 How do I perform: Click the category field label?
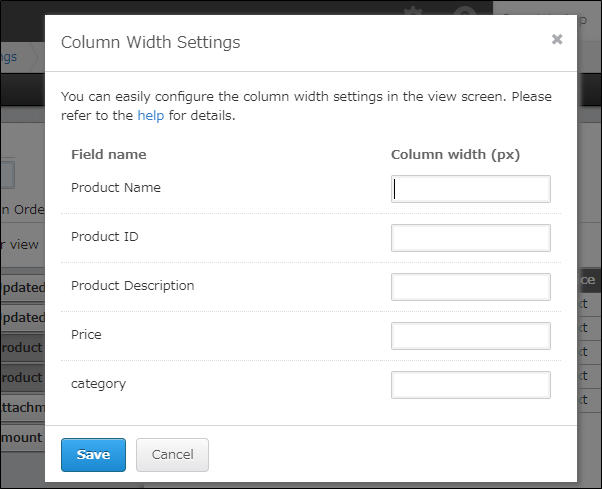click(98, 384)
